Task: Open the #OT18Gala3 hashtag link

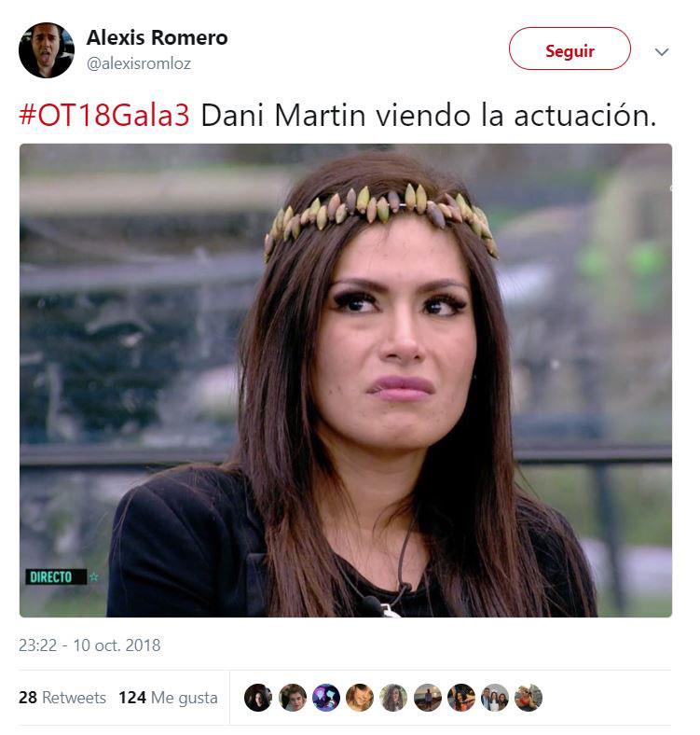Action: tap(104, 116)
